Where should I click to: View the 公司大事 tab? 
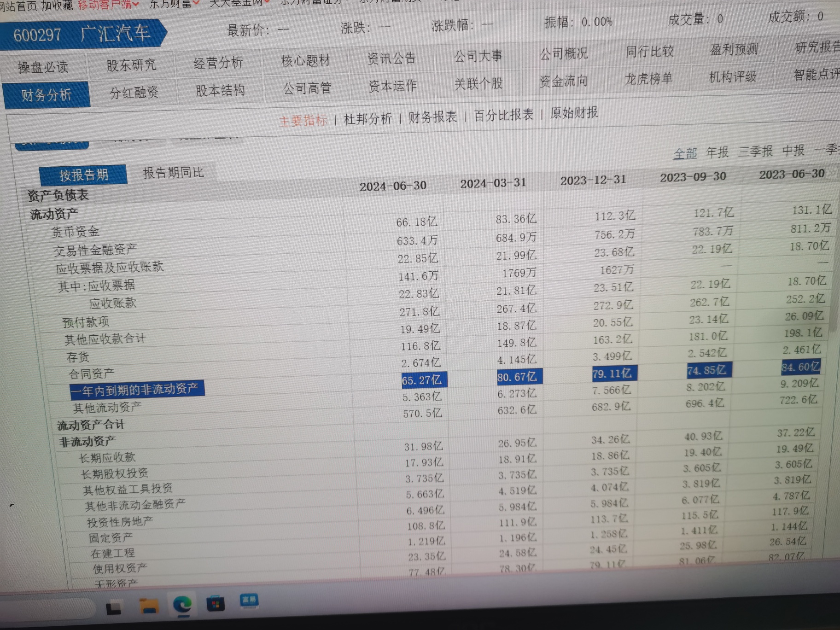478,56
